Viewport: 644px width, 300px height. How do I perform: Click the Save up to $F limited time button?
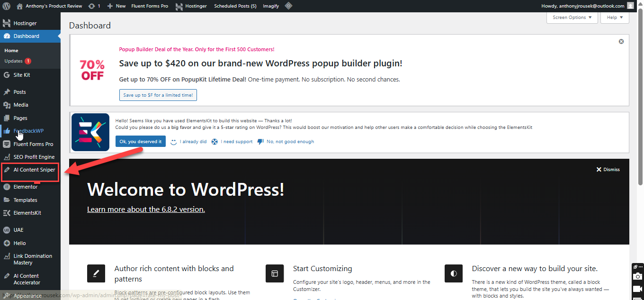[158, 95]
